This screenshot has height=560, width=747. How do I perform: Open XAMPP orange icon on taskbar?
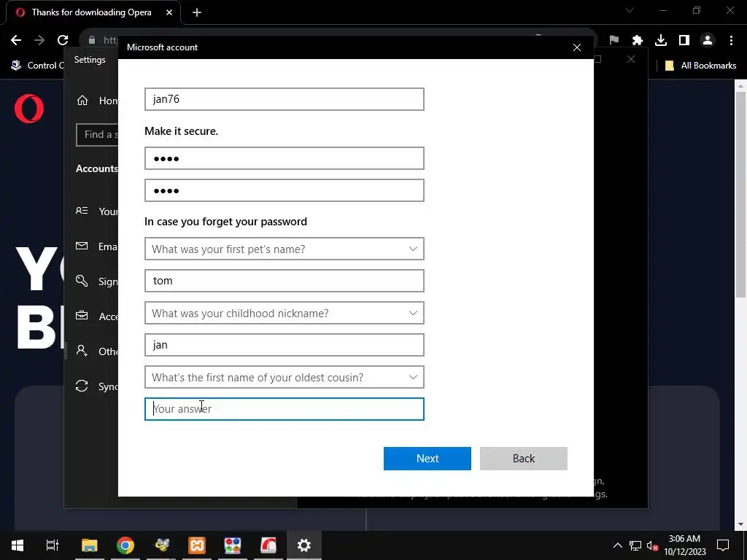point(197,545)
